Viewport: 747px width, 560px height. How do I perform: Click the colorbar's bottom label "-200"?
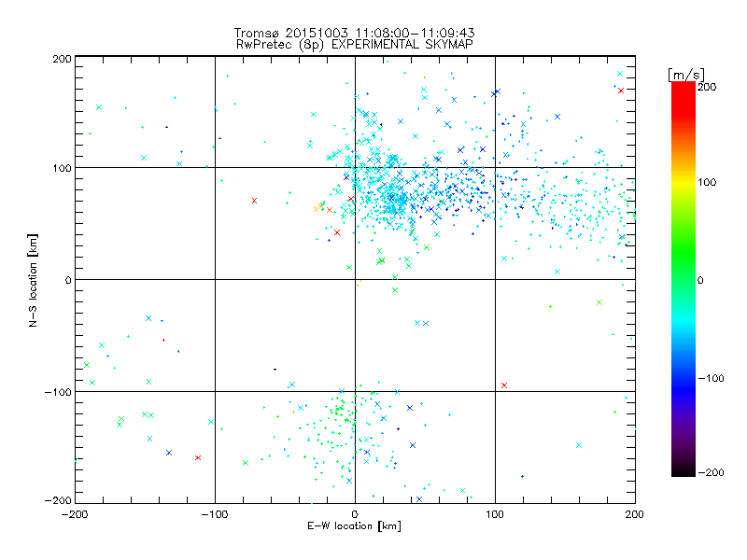tap(711, 472)
